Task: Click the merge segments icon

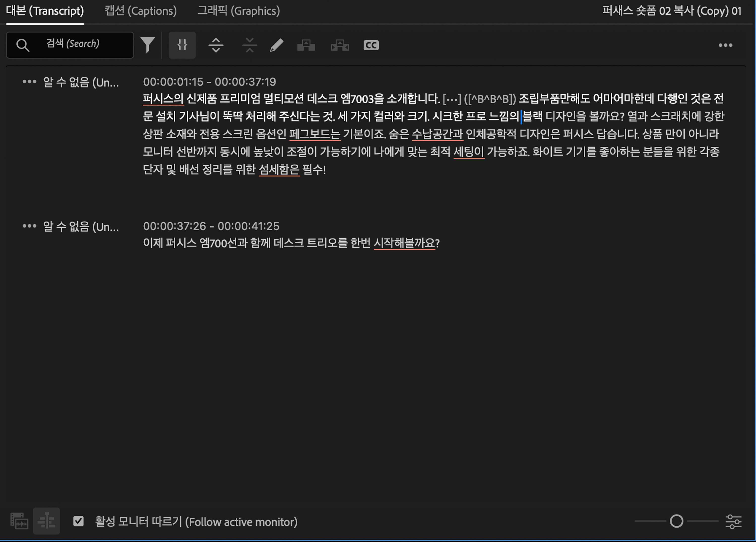Action: click(249, 45)
